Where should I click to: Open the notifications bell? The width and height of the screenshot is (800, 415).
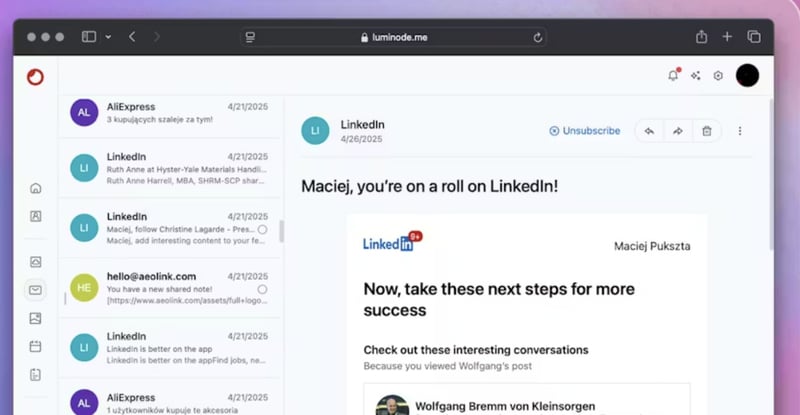pos(673,75)
